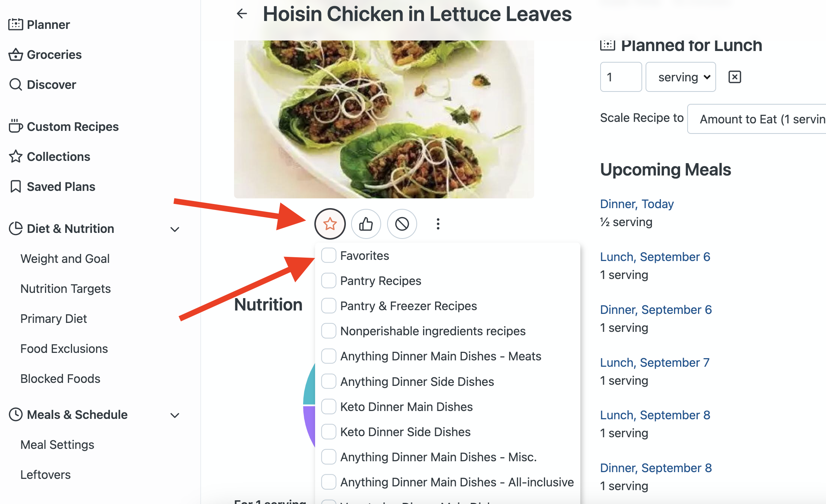Viewport: 826px width, 504px height.
Task: Collapse the Diet & Nutrition section
Action: [x=175, y=229]
